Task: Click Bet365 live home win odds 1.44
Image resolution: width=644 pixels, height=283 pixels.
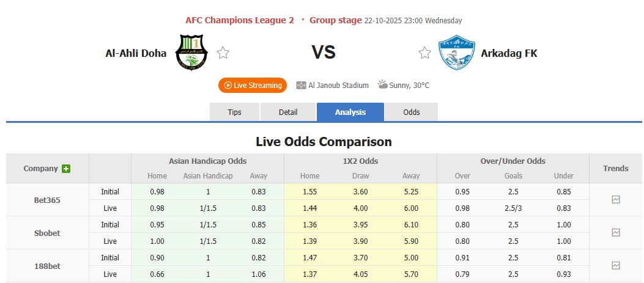Action: pyautogui.click(x=309, y=208)
